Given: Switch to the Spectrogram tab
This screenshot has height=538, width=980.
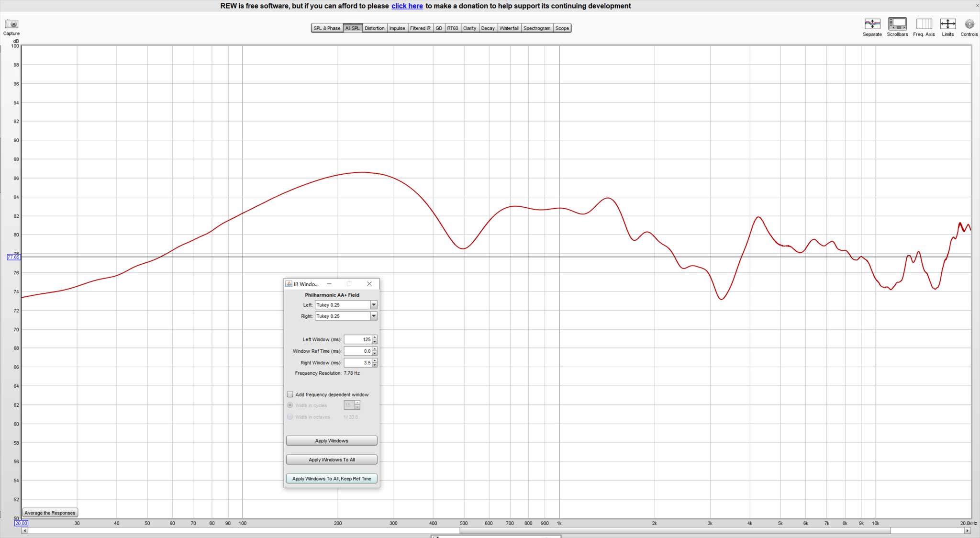Looking at the screenshot, I should tap(536, 28).
